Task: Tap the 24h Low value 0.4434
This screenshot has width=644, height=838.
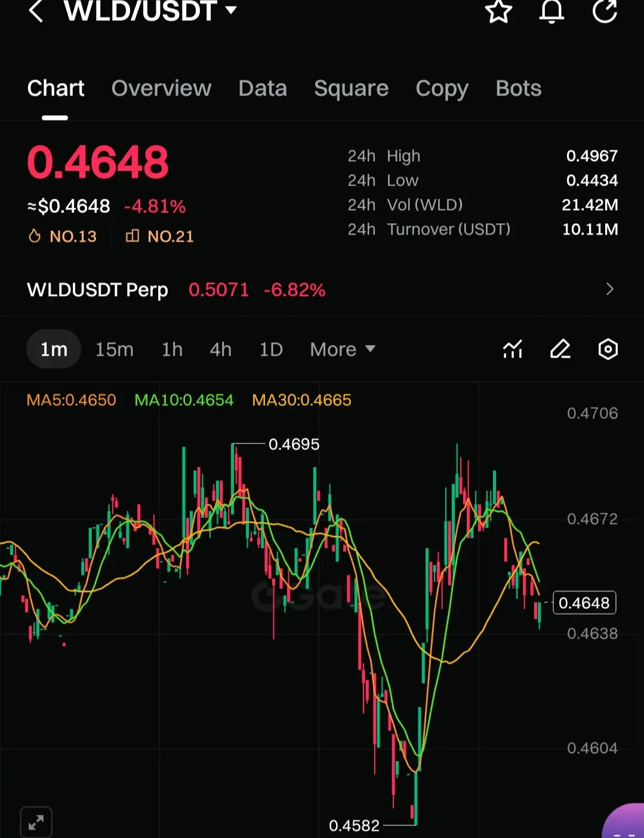Action: pos(592,180)
